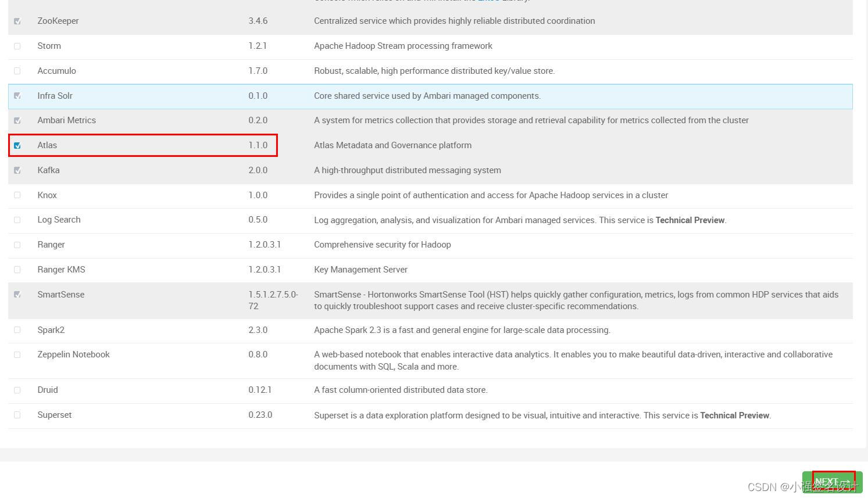Select the Atlas service name
The height and width of the screenshot is (498, 868).
47,145
